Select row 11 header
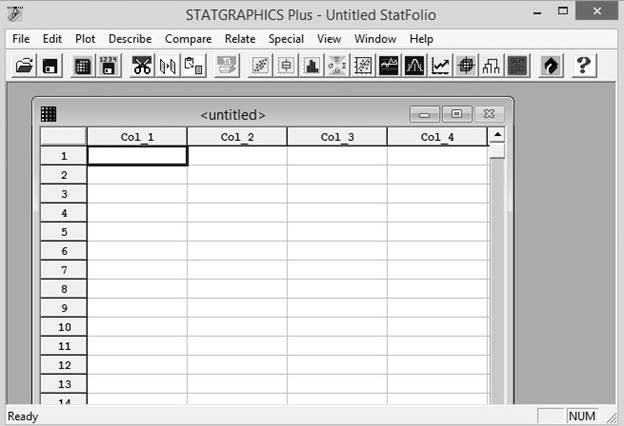 pos(64,346)
